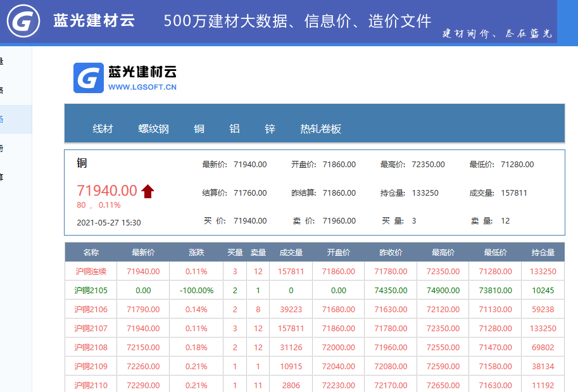Click the large red 71940.00 price

coord(107,191)
